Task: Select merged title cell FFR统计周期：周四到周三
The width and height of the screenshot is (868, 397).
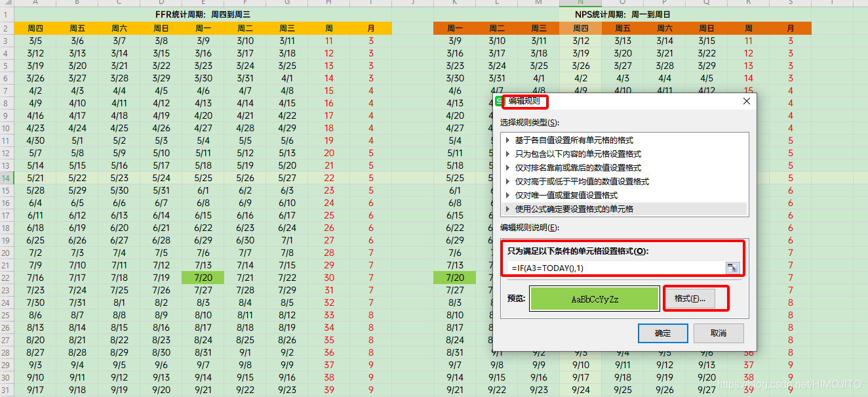Action: (203, 14)
